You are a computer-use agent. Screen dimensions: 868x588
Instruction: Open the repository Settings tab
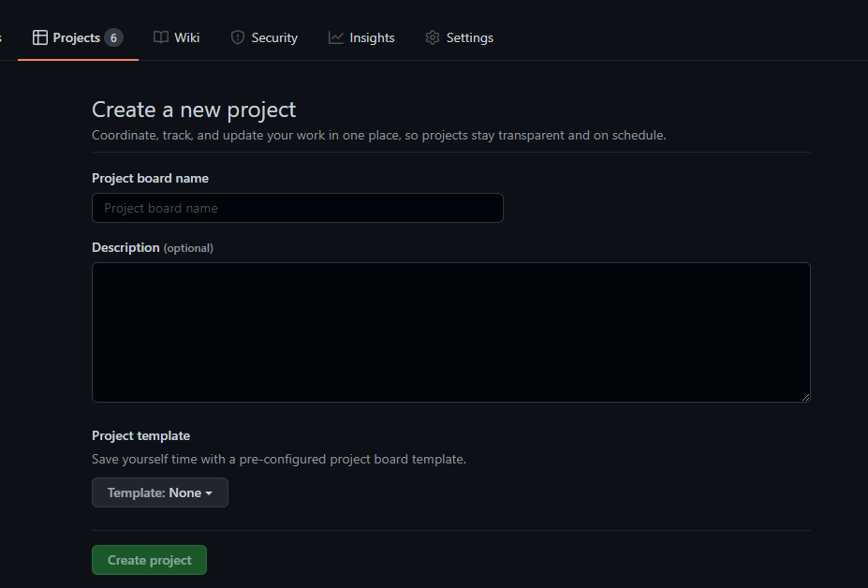[460, 37]
